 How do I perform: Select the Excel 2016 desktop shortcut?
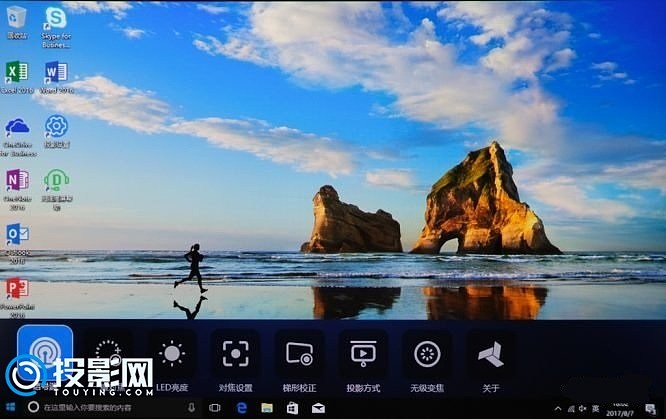coord(17,77)
